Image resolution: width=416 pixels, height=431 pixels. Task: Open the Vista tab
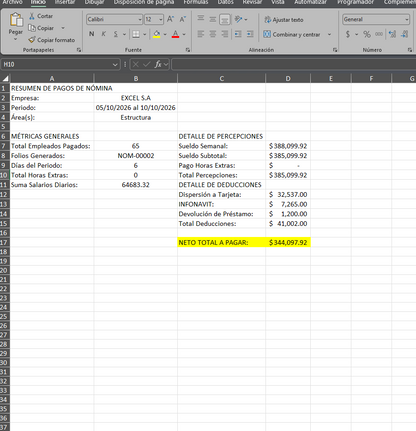[x=278, y=2]
